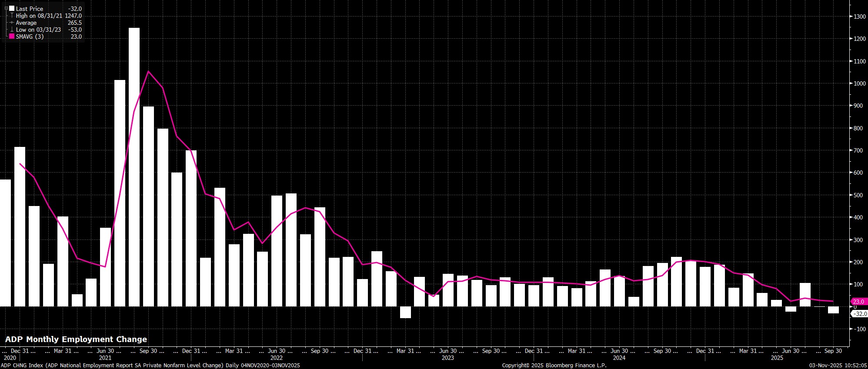Click the Average legend entry text
Screen dimensions: 868x369
26,23
